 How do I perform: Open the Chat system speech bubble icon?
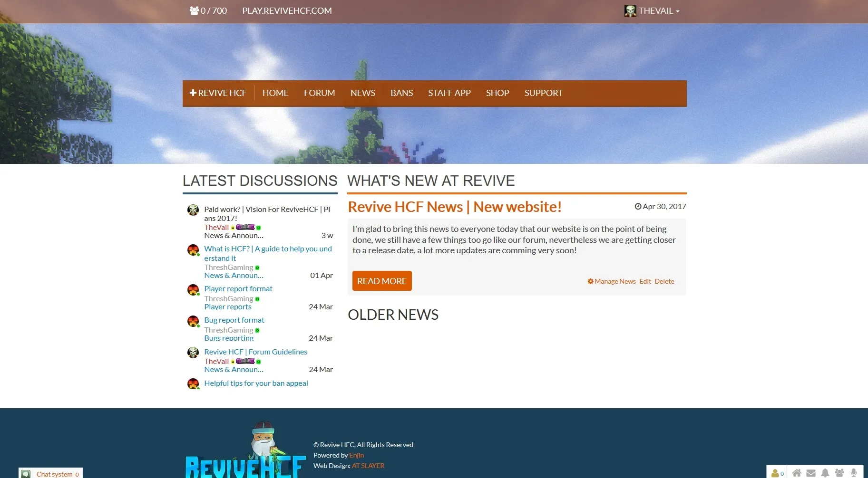[x=26, y=474]
